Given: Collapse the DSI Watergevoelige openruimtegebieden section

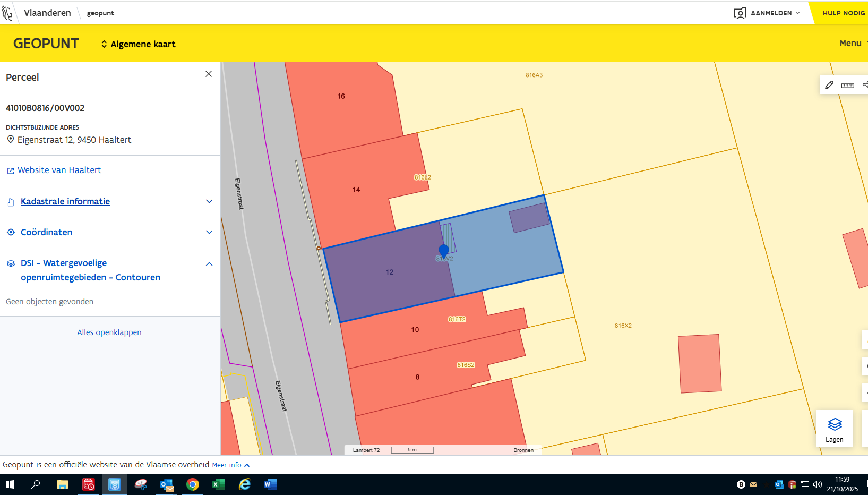Looking at the screenshot, I should (x=209, y=264).
